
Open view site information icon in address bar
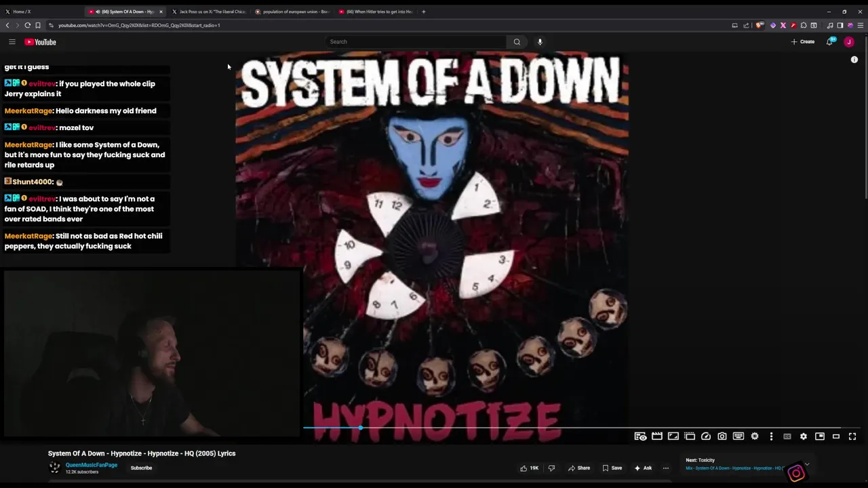51,25
